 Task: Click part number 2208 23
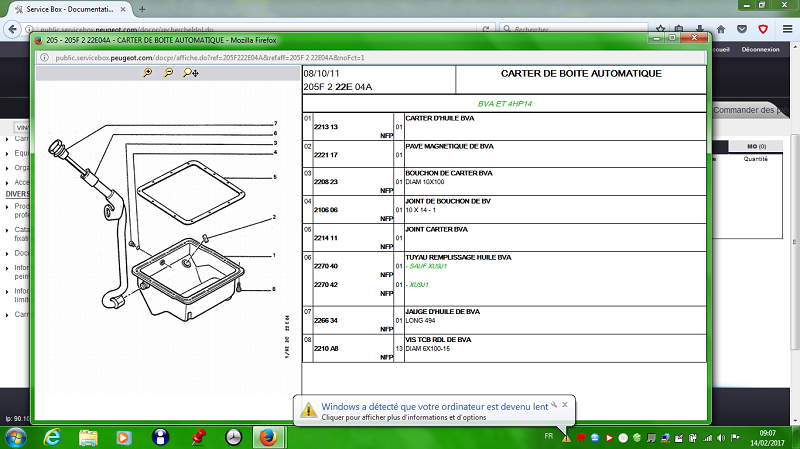[326, 182]
